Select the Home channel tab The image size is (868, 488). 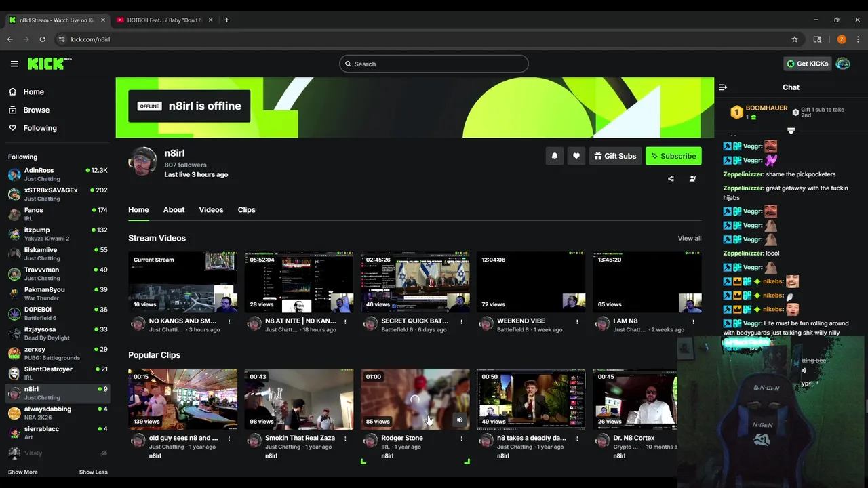tap(138, 209)
